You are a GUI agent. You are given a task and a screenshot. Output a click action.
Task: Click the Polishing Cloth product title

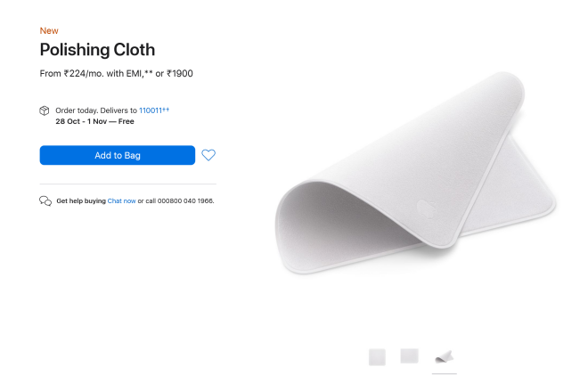[x=97, y=50]
